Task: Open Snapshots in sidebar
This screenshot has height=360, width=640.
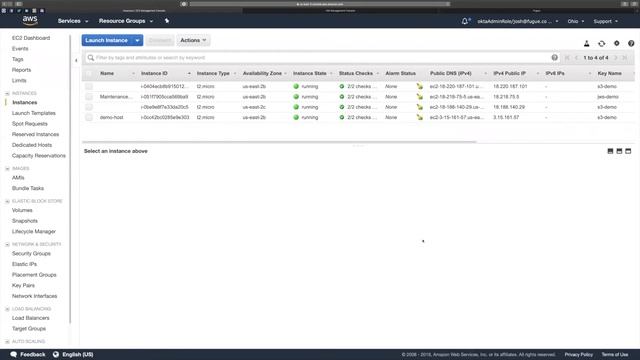Action: coord(25,221)
